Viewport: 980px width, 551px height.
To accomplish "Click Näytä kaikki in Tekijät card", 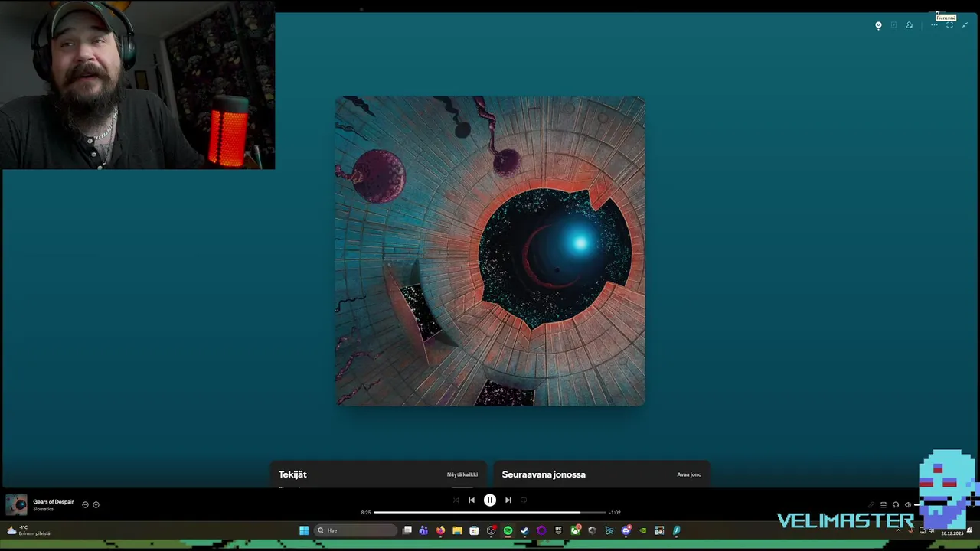I will (462, 474).
